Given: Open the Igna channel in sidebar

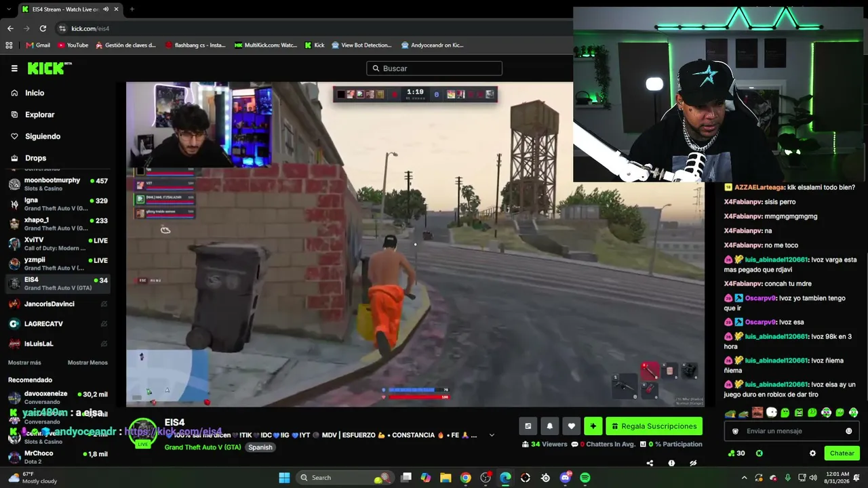Looking at the screenshot, I should coord(58,204).
